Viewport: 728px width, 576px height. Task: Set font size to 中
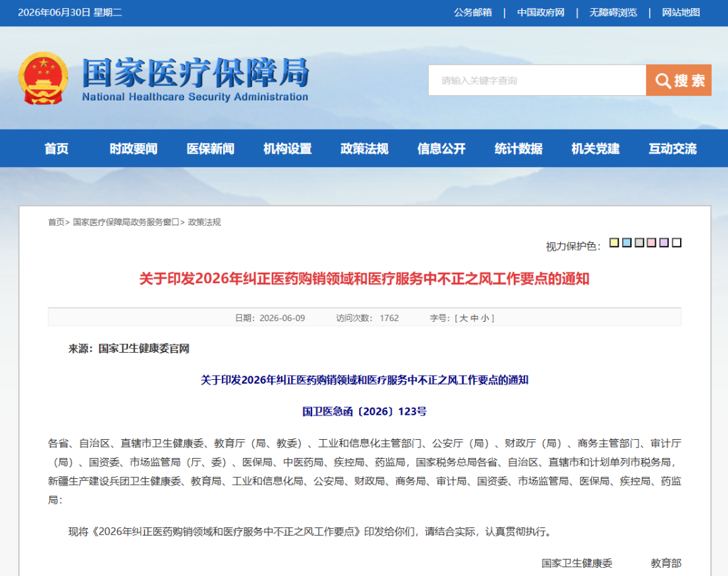coord(474,318)
